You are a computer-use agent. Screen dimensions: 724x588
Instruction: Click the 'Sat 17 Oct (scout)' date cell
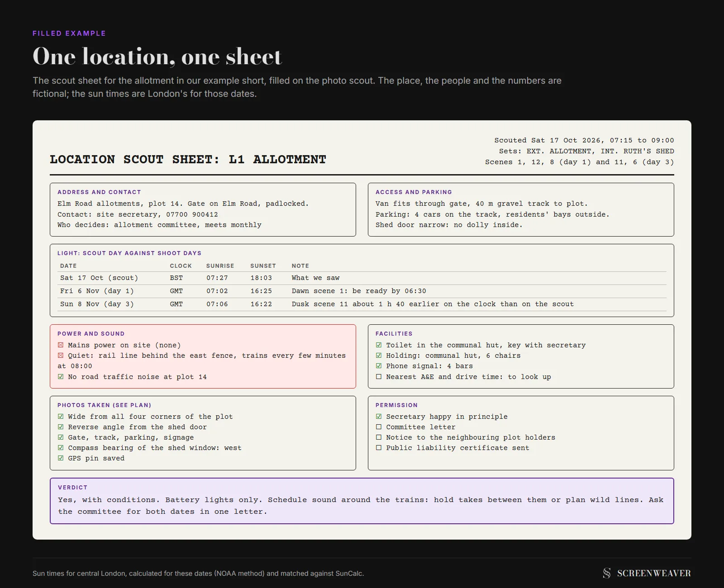click(x=99, y=278)
